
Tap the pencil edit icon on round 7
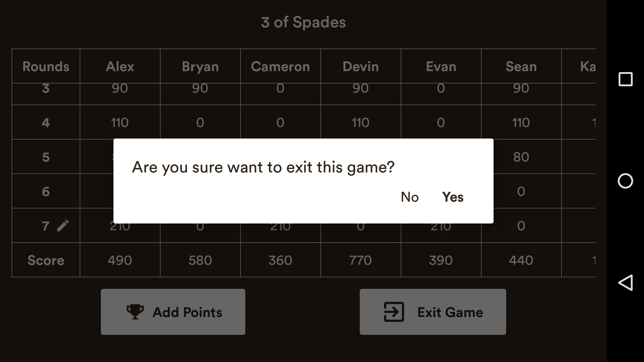tap(63, 225)
